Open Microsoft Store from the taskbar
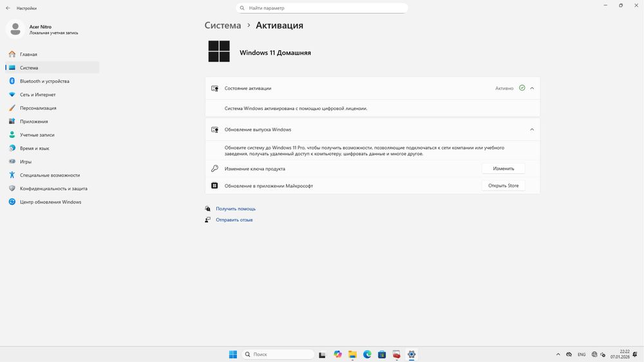 click(x=382, y=354)
